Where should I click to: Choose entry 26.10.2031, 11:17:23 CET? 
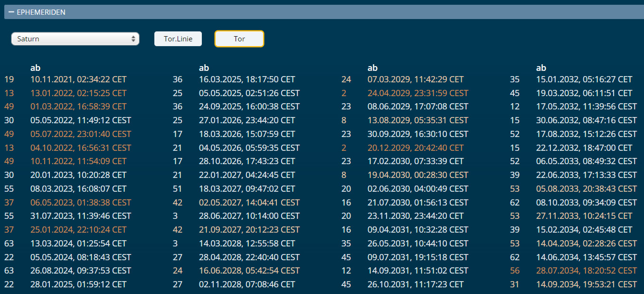[416, 284]
